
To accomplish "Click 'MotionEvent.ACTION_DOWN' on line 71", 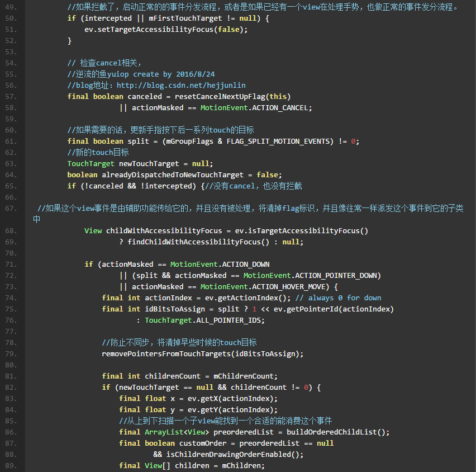I will [x=220, y=265].
